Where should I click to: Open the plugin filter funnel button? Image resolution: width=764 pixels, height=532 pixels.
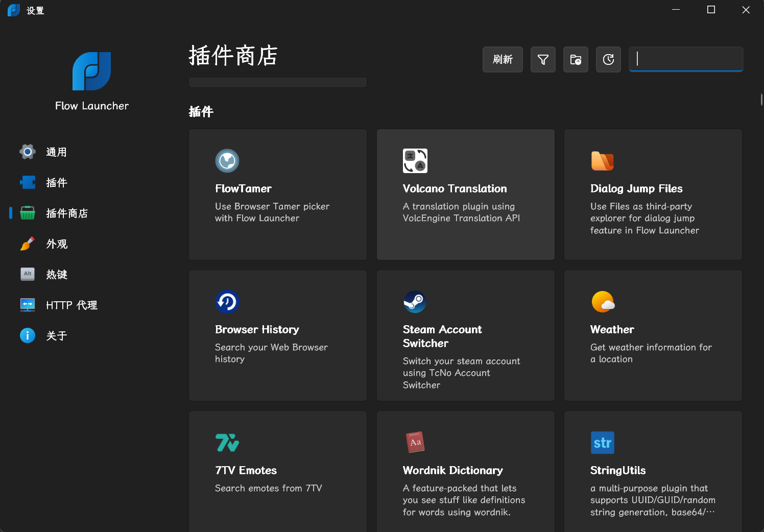point(543,60)
